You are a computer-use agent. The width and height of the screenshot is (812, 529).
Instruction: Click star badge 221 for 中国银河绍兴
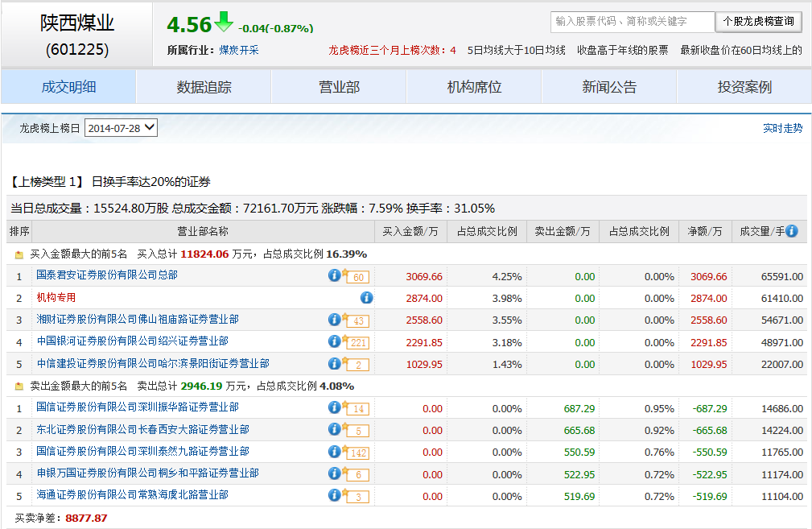356,342
